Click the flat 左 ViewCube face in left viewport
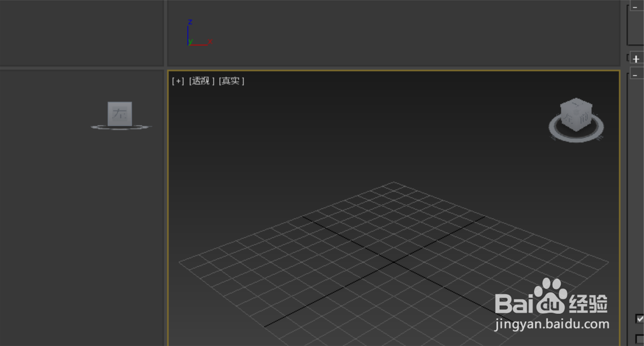This screenshot has width=644, height=346. [x=120, y=114]
